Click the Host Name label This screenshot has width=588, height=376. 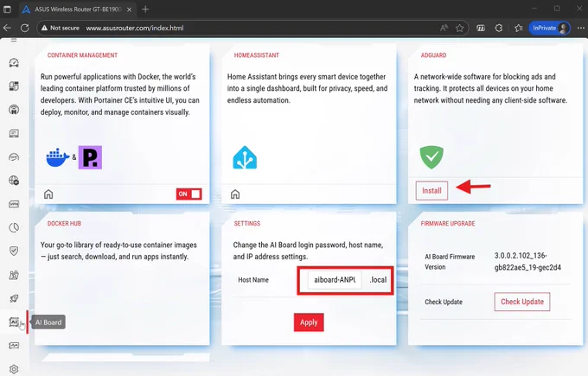click(x=253, y=280)
